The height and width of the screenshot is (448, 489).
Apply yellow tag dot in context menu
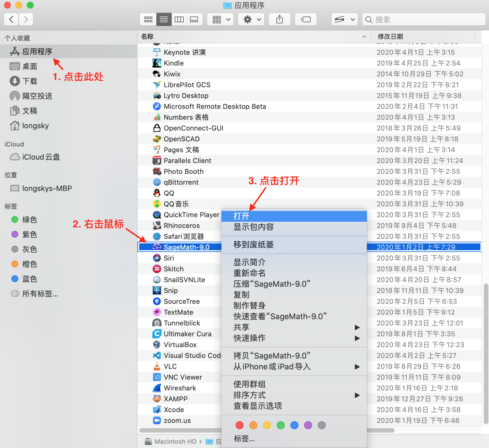click(267, 425)
